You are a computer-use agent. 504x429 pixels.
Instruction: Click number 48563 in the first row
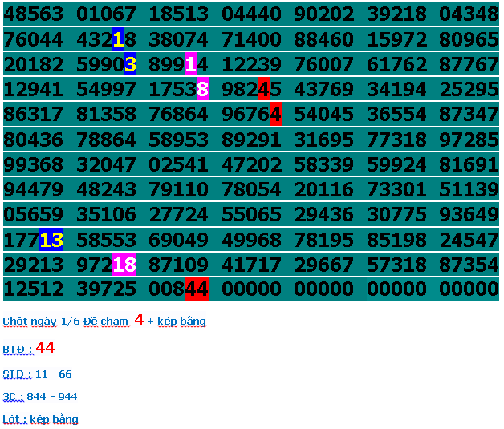coord(33,14)
